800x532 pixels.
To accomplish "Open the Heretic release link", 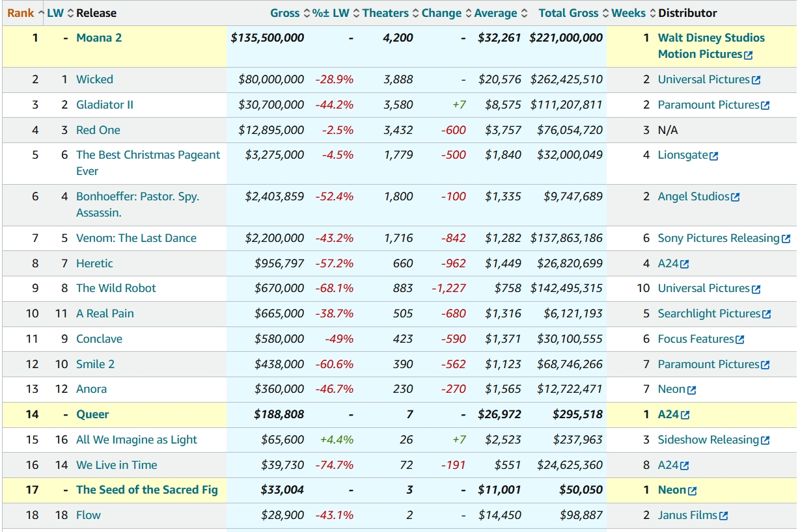I will click(94, 263).
